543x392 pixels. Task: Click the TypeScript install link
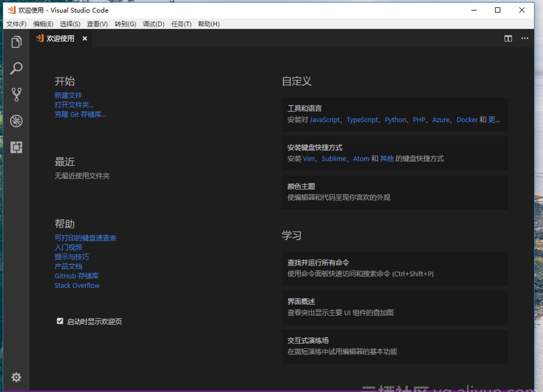point(362,120)
